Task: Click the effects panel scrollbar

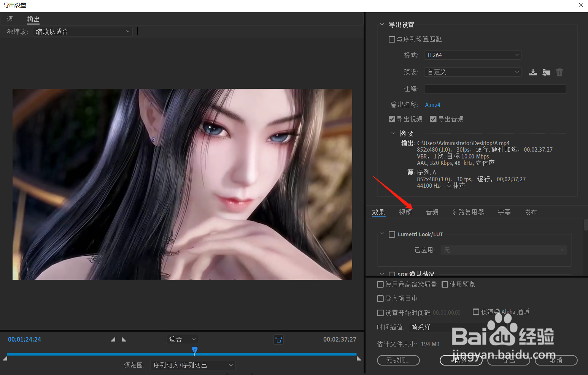Action: (x=585, y=225)
